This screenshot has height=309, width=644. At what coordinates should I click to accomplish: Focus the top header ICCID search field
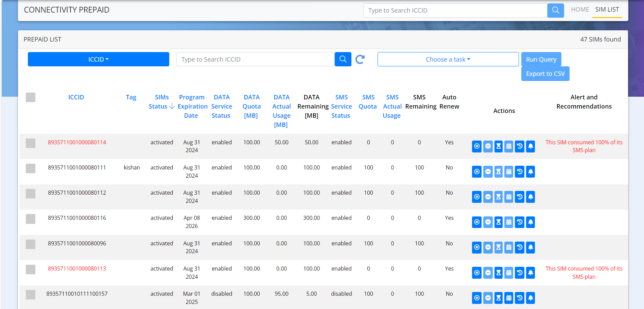(455, 11)
